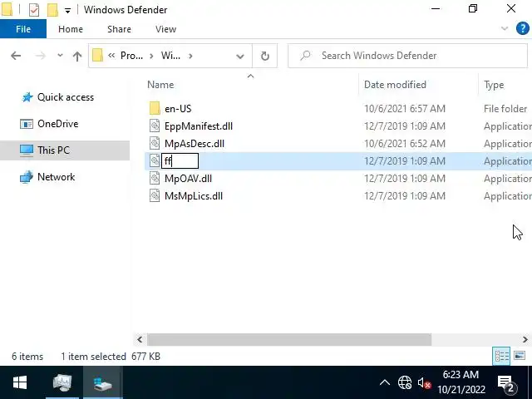Screen dimensions: 532x399
Task: Click the Wi... breadcrumb in address bar
Action: tap(170, 56)
